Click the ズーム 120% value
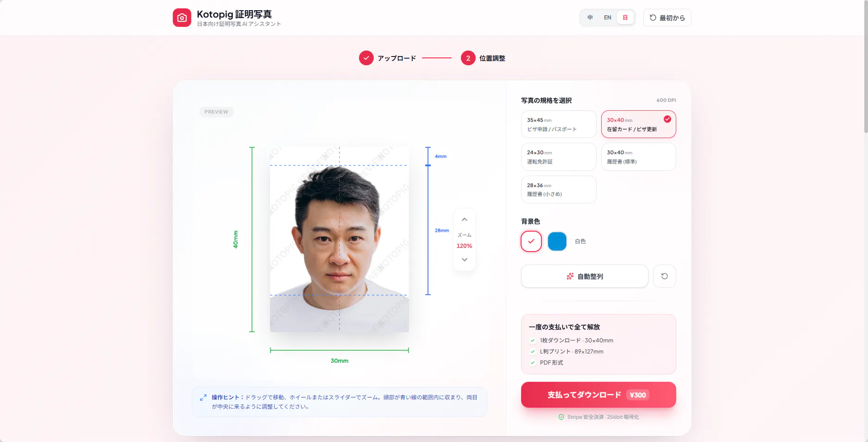 pos(464,246)
